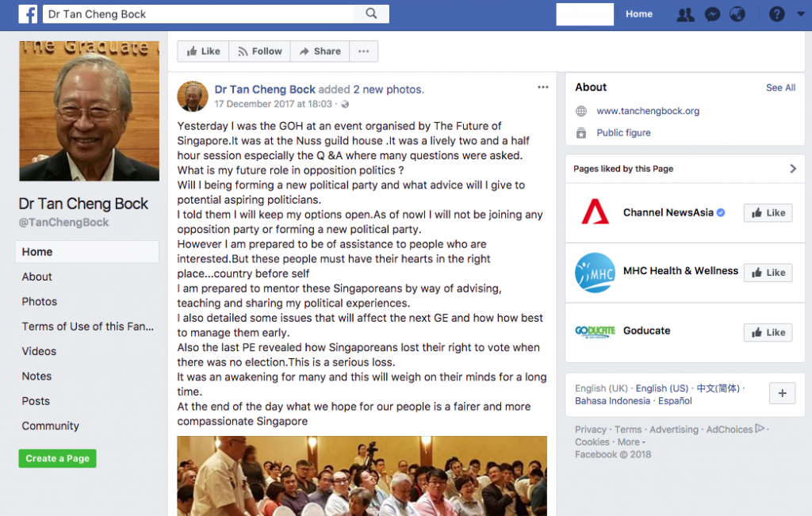
Task: Expand Pages liked by this Page chevron
Action: pos(793,169)
